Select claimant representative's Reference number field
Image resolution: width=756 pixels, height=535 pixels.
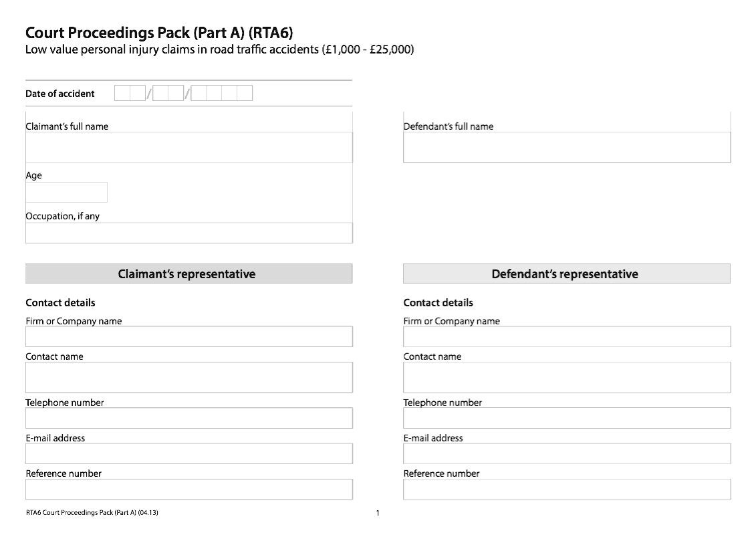[x=188, y=490]
